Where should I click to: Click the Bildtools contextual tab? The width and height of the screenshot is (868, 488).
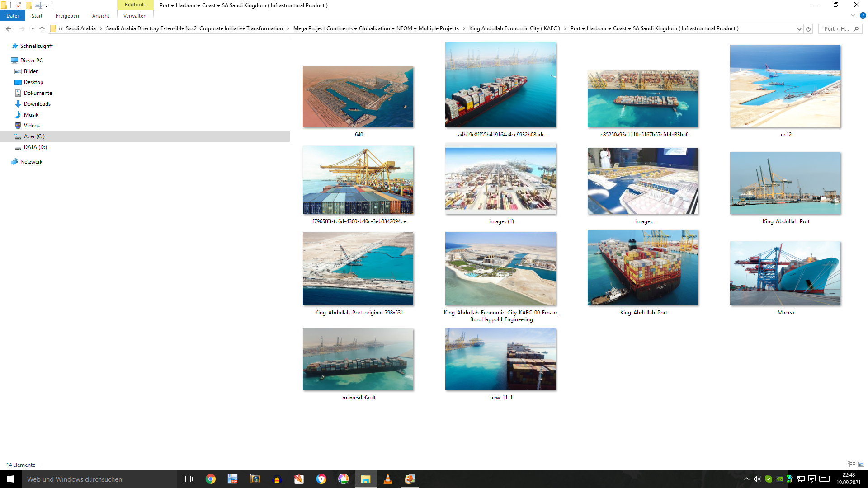(x=135, y=5)
